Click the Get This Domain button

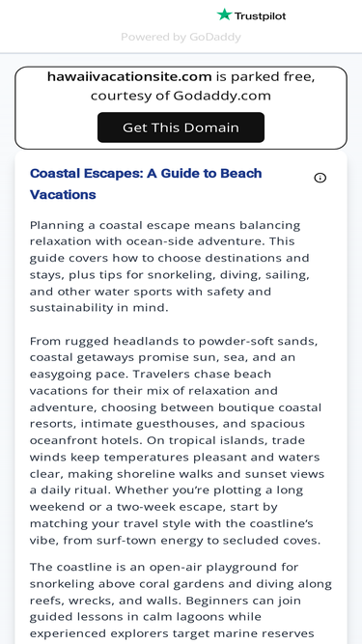point(181,127)
